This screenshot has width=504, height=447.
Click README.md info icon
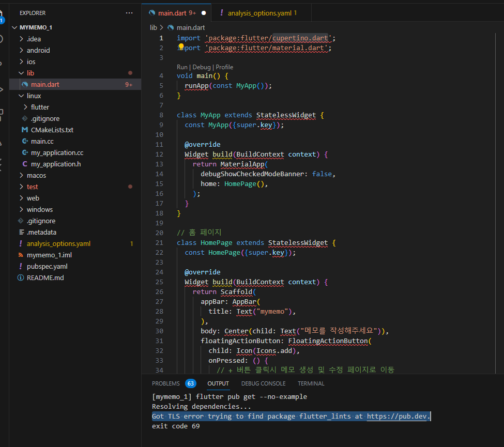[21, 278]
